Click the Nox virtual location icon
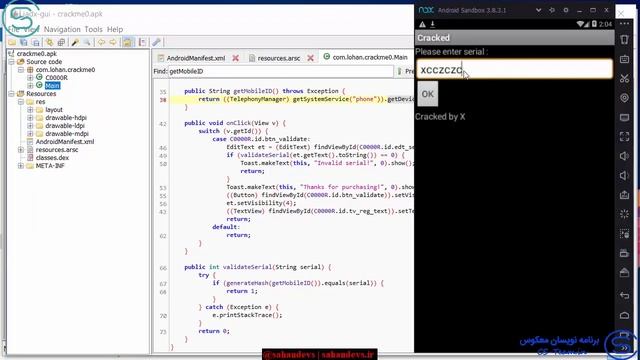This screenshot has height=360, width=640. point(624,98)
